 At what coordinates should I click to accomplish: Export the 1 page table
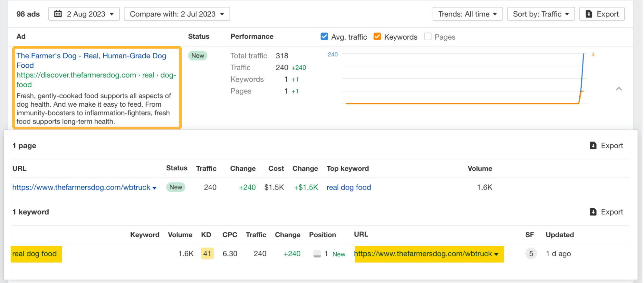pos(606,146)
